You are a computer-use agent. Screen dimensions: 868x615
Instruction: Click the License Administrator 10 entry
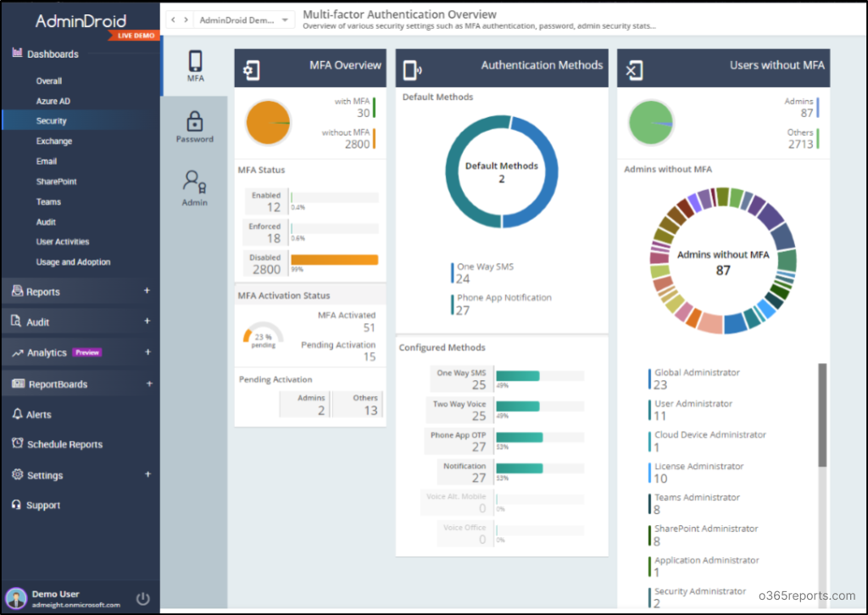pos(696,472)
